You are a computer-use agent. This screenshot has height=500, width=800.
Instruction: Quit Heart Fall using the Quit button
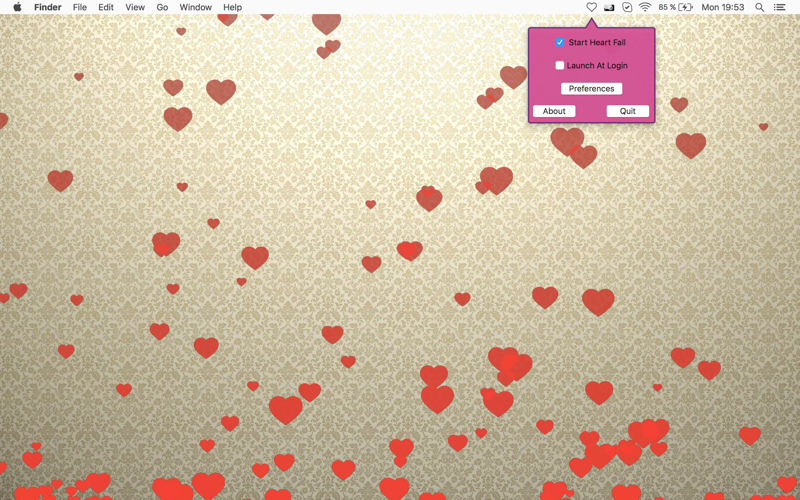pyautogui.click(x=628, y=111)
